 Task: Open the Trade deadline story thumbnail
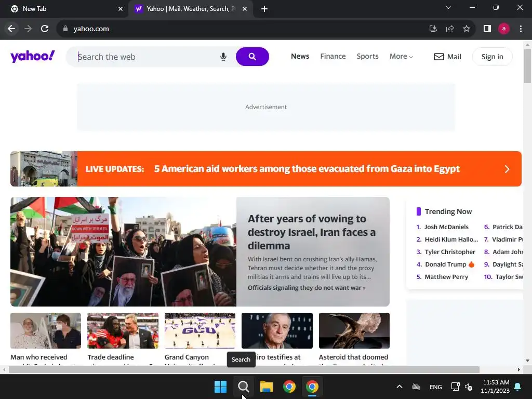[123, 331]
